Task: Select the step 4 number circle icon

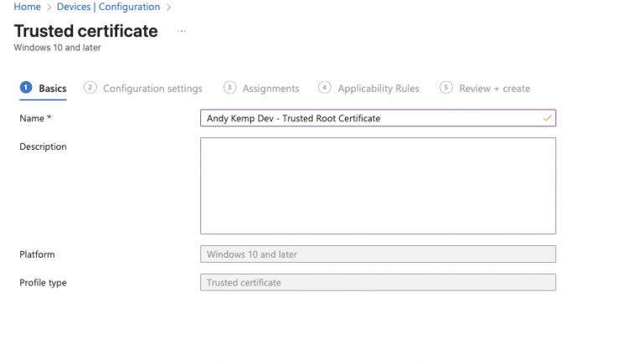Action: tap(325, 88)
